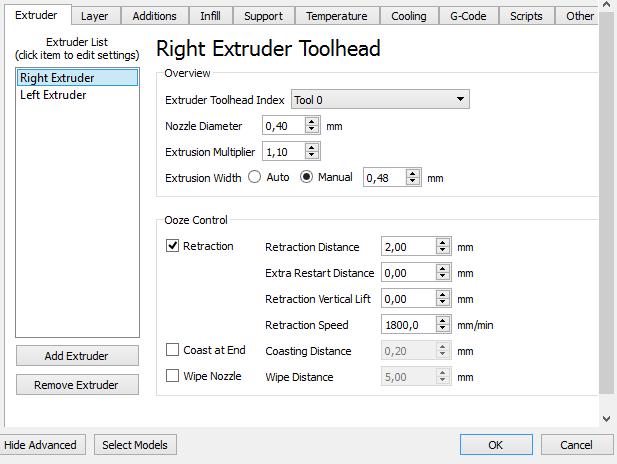Image resolution: width=617 pixels, height=464 pixels.
Task: Enable Coast at End option
Action: 173,350
